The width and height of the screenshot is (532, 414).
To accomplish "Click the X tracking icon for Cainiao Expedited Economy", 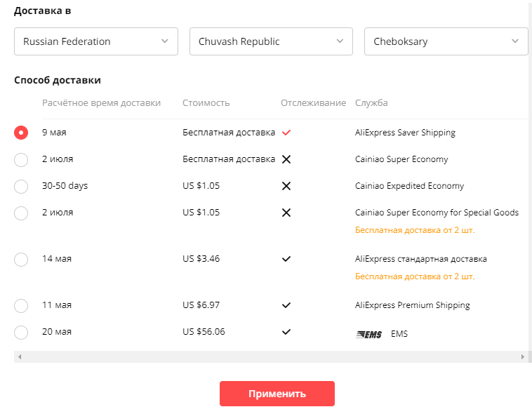I will click(286, 186).
